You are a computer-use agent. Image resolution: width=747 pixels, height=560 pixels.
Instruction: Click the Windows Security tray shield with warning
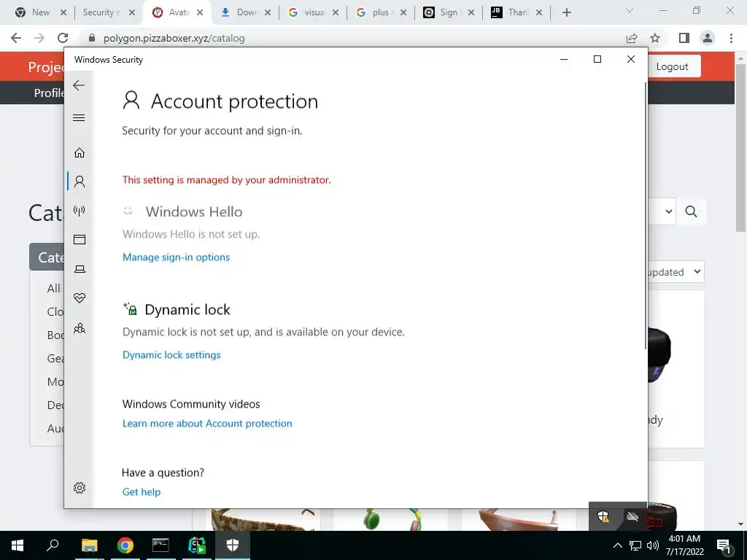pyautogui.click(x=603, y=516)
